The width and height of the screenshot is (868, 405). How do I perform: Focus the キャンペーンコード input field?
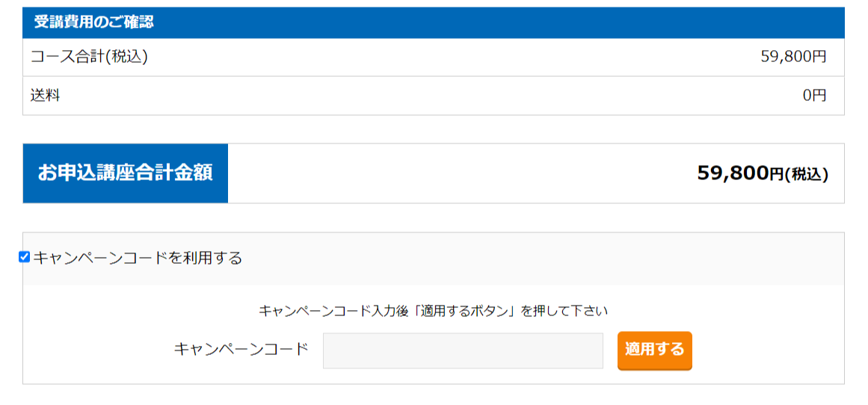(463, 350)
